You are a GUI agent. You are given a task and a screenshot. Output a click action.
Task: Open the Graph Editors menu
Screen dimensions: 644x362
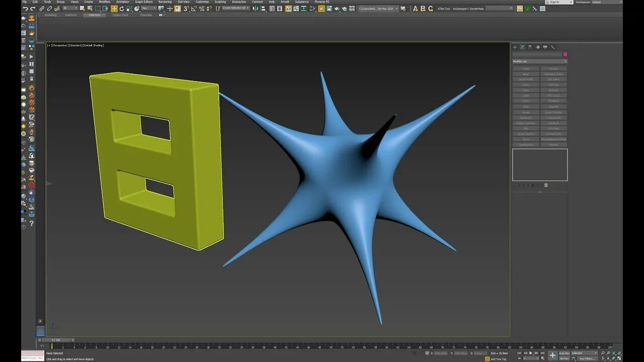(144, 2)
